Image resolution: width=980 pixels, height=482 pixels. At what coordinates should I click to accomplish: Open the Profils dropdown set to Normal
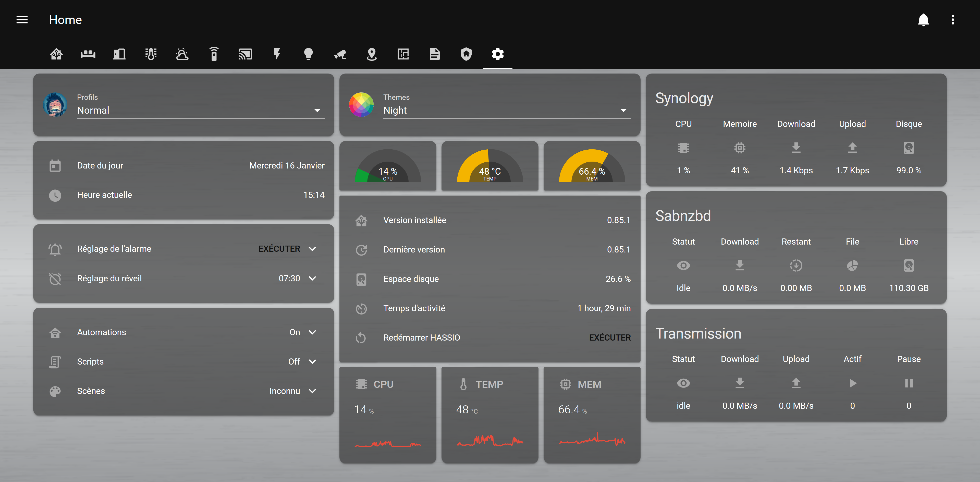pyautogui.click(x=201, y=110)
